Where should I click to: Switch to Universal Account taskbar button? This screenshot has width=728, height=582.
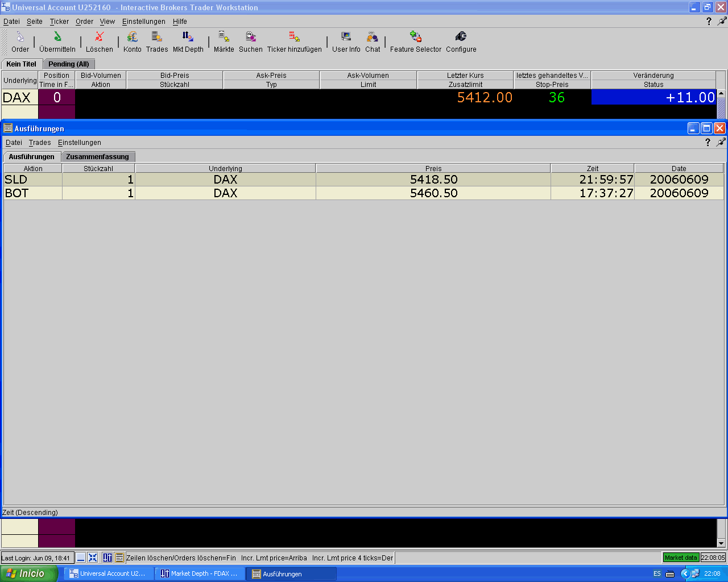pos(108,573)
